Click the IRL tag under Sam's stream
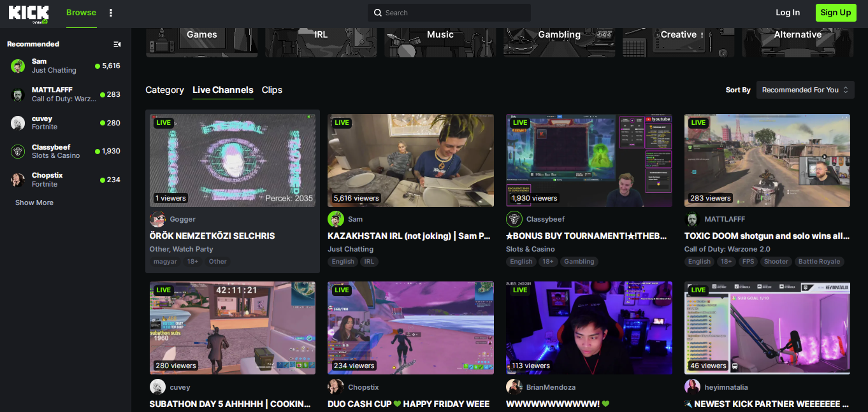The image size is (868, 412). [370, 262]
